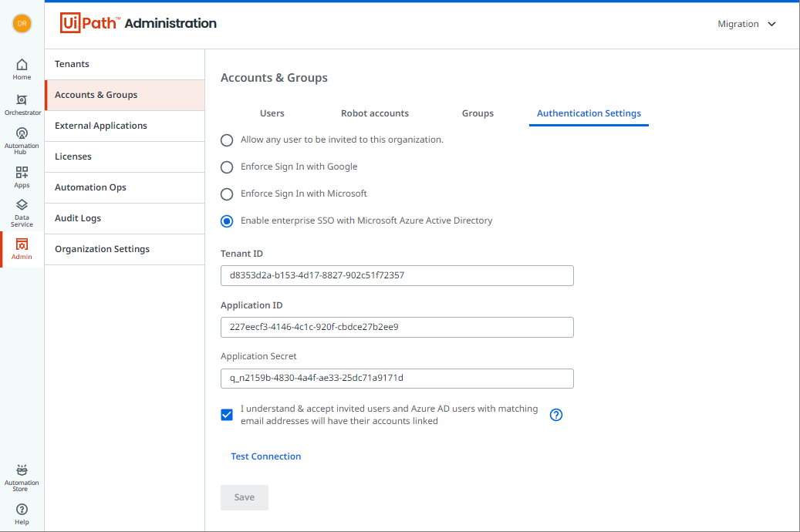Viewport: 800px width, 532px height.
Task: Expand the Migration organization dropdown
Action: 747,24
